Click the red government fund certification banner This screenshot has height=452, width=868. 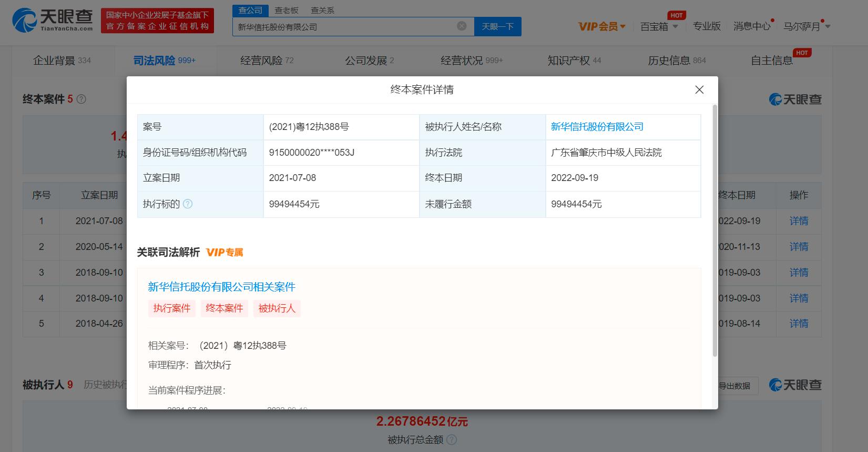(157, 21)
